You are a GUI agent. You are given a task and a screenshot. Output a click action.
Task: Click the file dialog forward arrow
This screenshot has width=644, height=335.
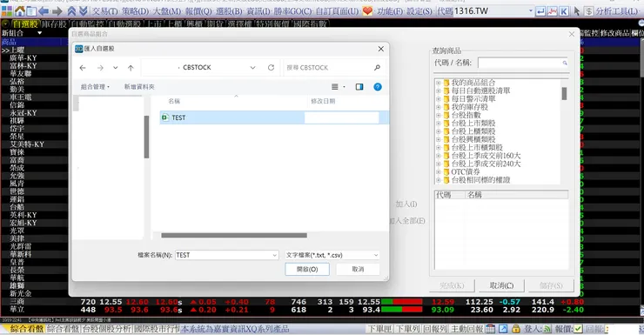tap(100, 68)
